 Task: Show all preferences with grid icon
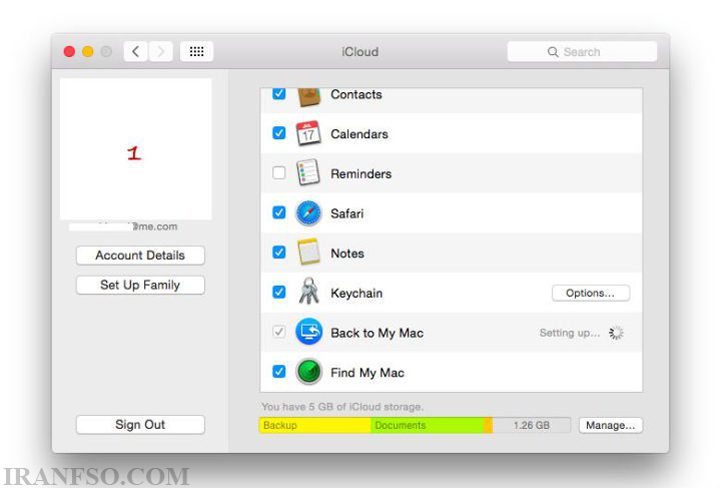197,51
